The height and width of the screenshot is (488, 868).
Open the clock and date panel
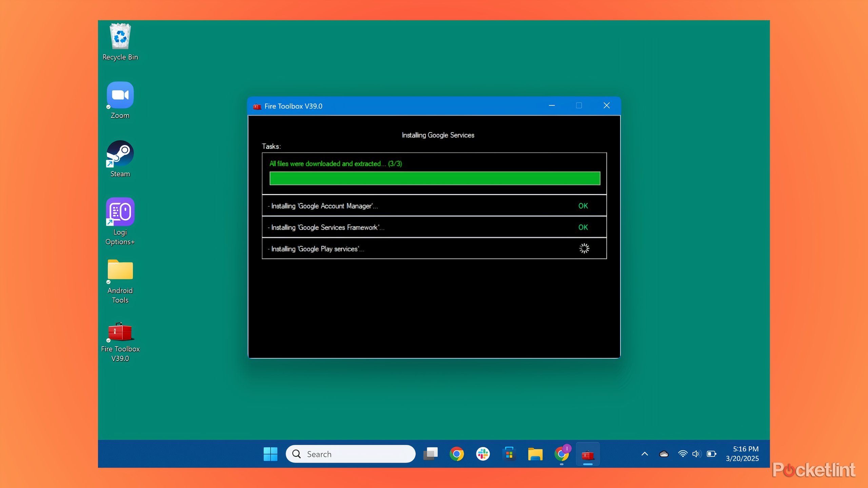click(x=742, y=454)
